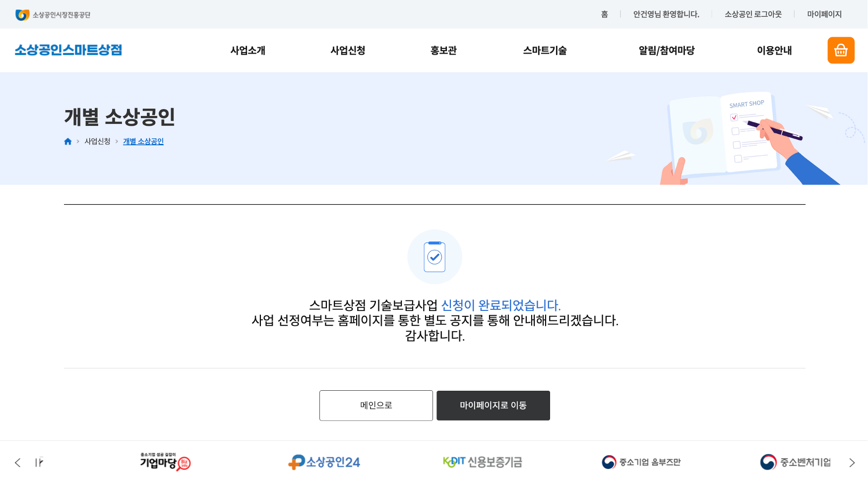Image resolution: width=868 pixels, height=480 pixels.
Task: Open the KODIT 신용보증기금 logo link
Action: pos(483,462)
